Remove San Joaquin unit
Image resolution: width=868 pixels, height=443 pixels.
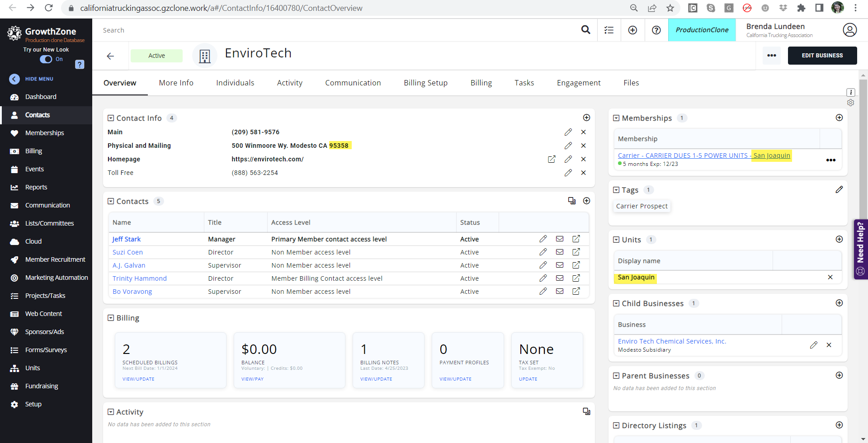(x=830, y=277)
